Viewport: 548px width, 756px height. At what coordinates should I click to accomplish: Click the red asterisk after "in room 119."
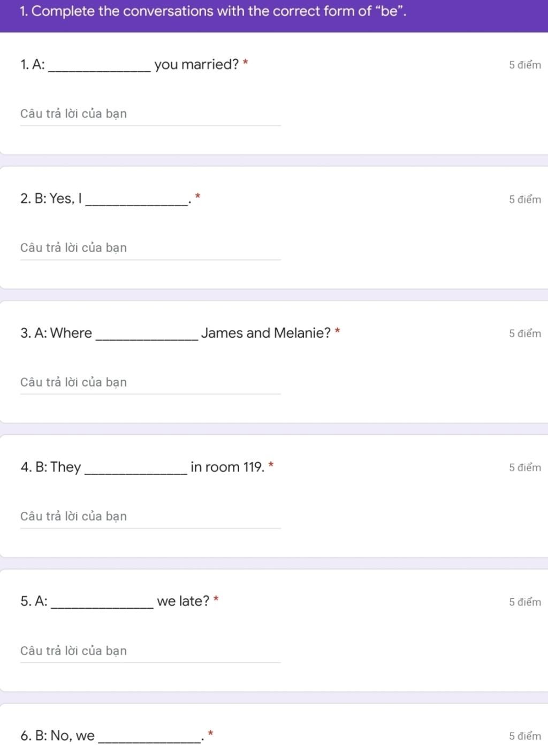coord(271,465)
